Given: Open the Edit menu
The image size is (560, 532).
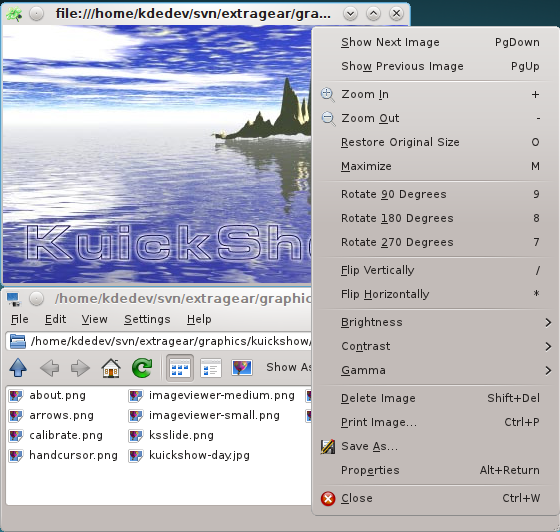Looking at the screenshot, I should [x=55, y=319].
